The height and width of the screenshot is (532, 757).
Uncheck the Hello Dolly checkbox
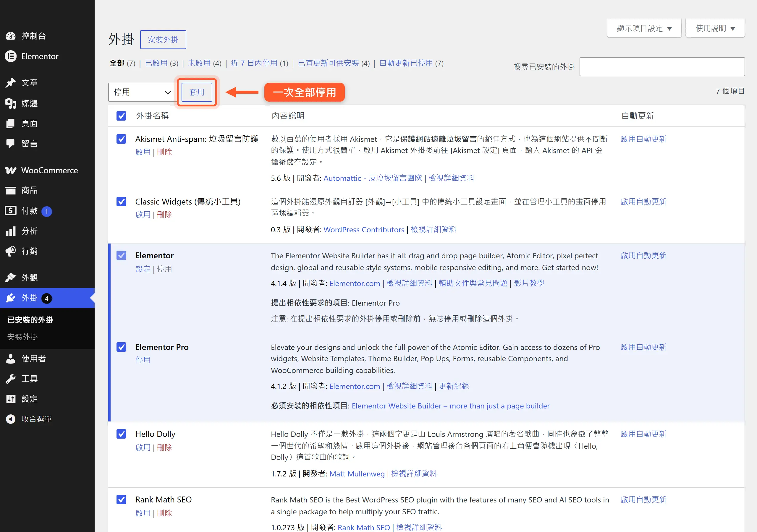click(121, 434)
